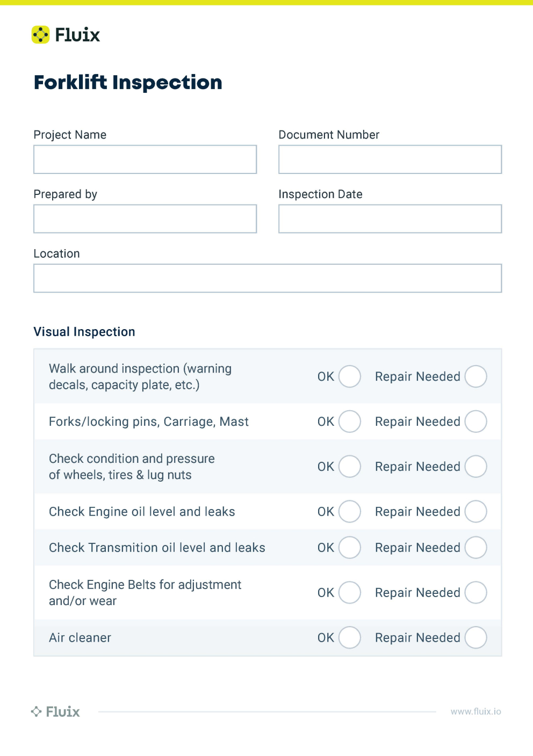This screenshot has height=756, width=533.
Task: Flag wheels and tires as Repair Needed
Action: pos(476,467)
